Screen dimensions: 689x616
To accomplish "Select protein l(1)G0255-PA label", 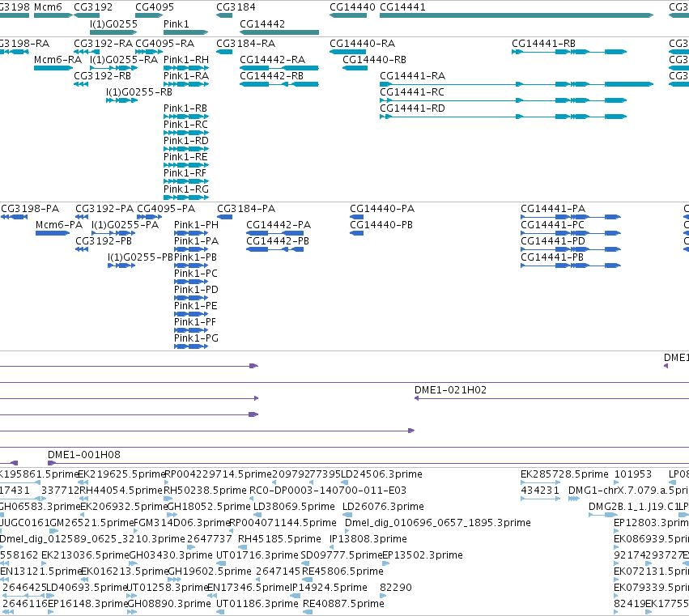I will (125, 225).
